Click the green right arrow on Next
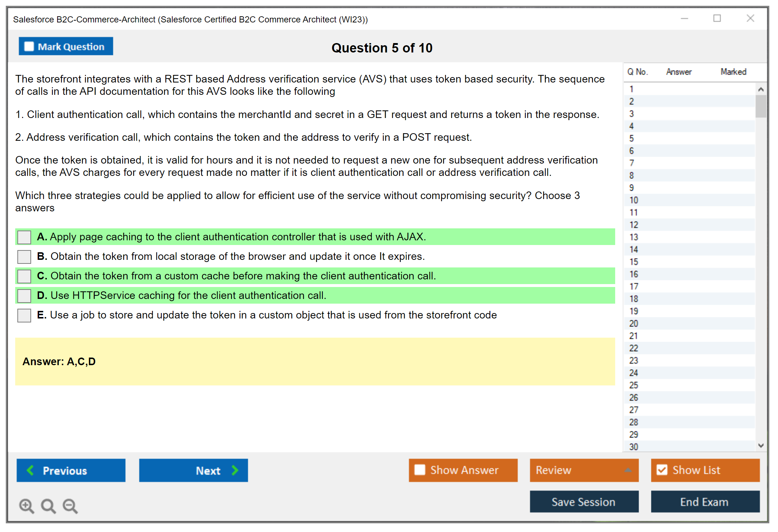 [235, 470]
